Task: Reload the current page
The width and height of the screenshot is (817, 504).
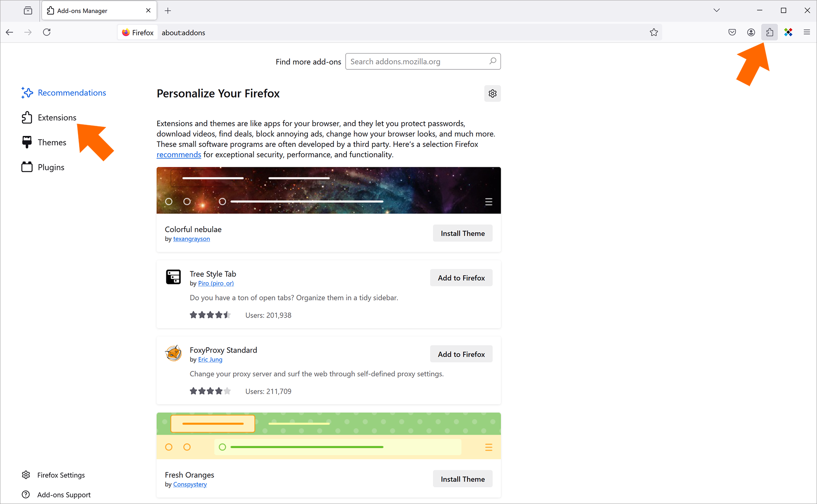Action: (x=47, y=32)
